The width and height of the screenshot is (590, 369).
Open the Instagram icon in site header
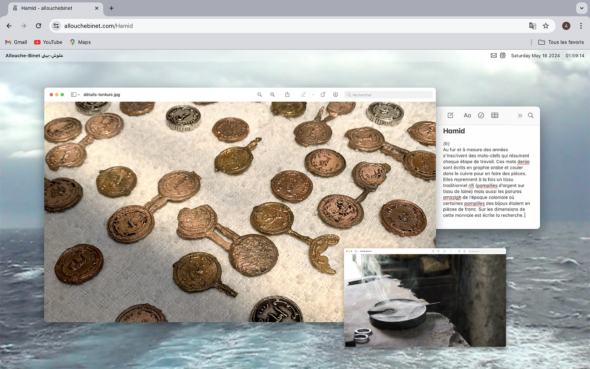503,55
